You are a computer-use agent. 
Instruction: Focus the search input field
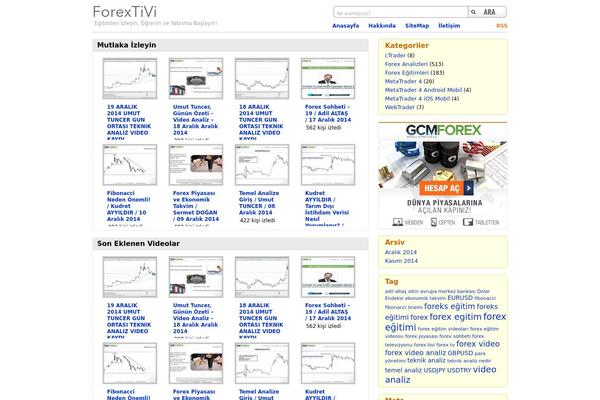400,12
